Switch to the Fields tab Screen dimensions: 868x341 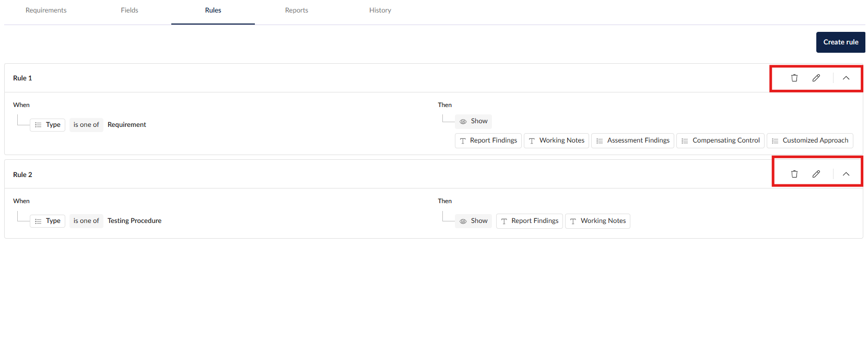[x=130, y=10]
